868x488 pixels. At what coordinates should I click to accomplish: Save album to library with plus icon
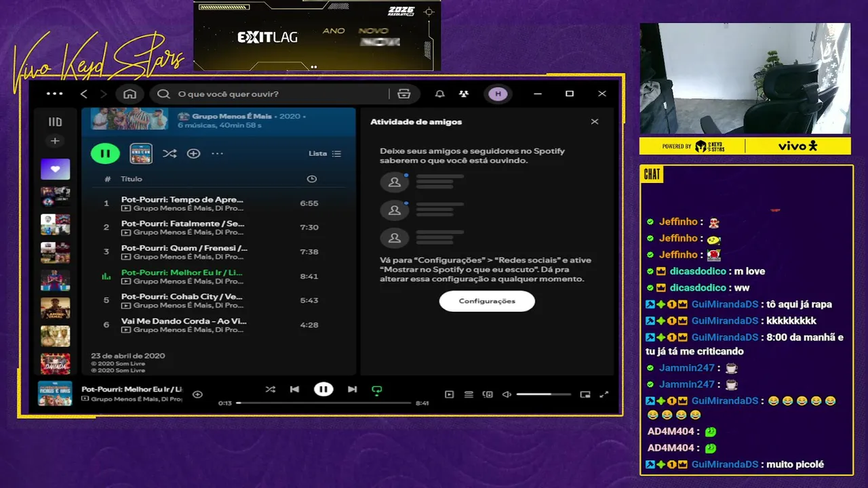click(193, 154)
